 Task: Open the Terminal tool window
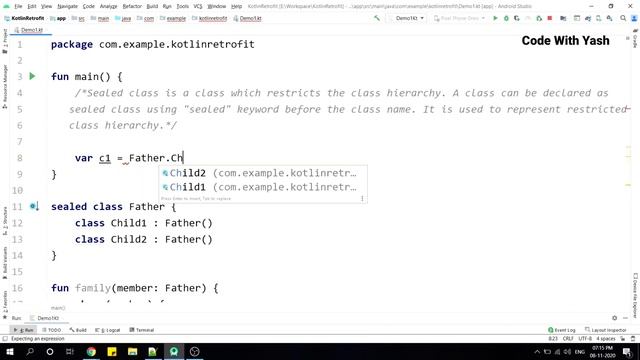click(142, 330)
